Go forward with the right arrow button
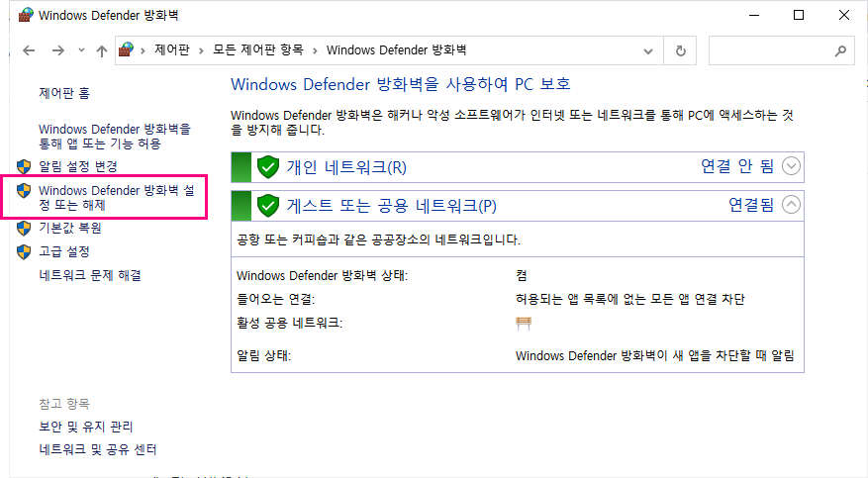This screenshot has width=868, height=478. 57,50
